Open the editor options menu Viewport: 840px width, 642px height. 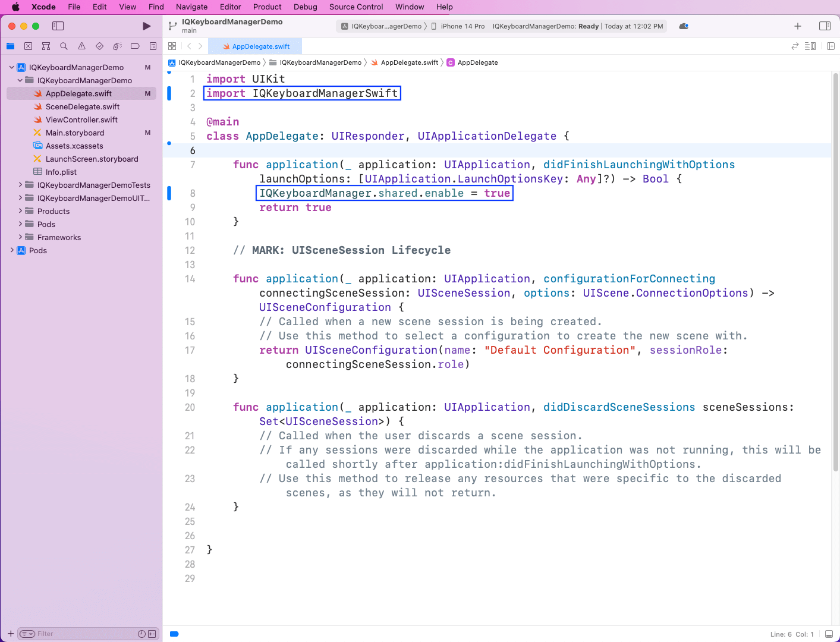[811, 46]
